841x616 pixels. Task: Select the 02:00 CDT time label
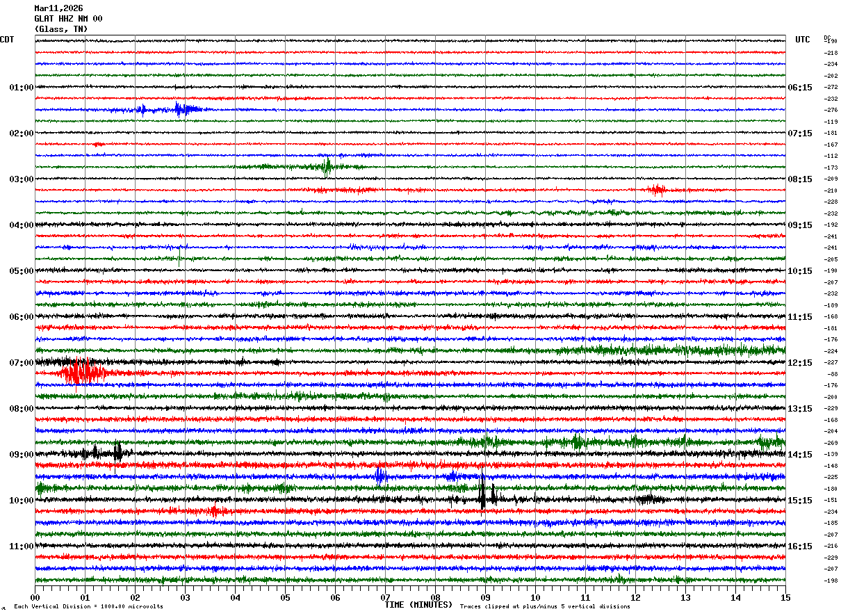[22, 133]
